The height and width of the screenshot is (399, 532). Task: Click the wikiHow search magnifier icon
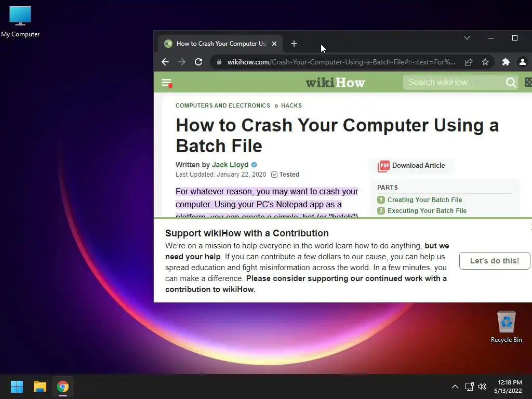511,83
